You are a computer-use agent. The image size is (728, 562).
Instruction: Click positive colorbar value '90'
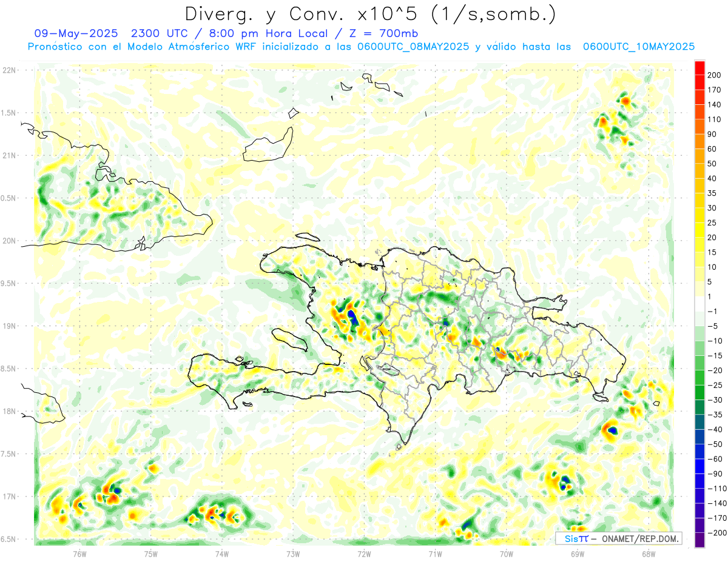[x=712, y=135]
